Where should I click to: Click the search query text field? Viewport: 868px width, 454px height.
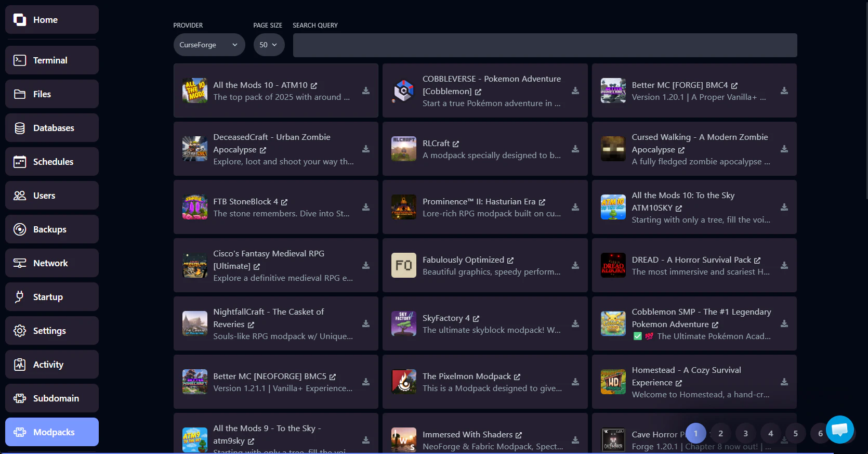point(545,45)
